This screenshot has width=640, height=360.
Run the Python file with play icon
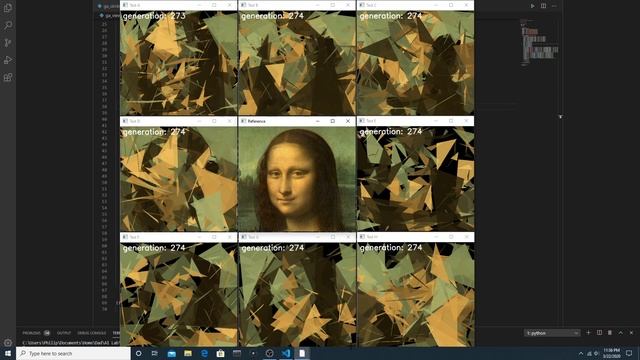click(532, 6)
